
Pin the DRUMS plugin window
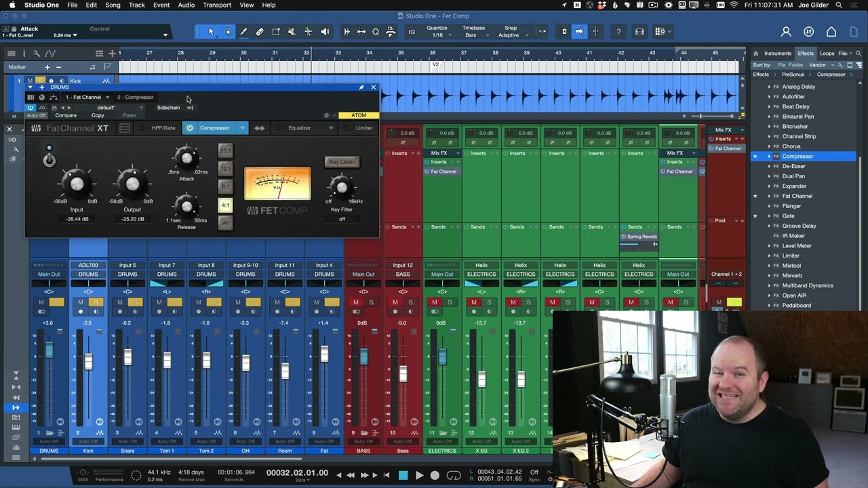pos(361,87)
